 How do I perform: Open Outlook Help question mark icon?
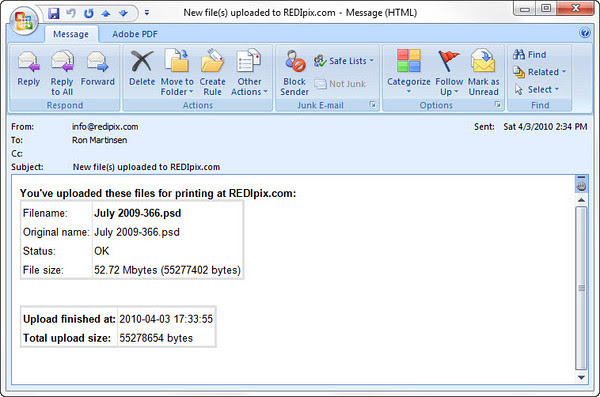coord(585,33)
